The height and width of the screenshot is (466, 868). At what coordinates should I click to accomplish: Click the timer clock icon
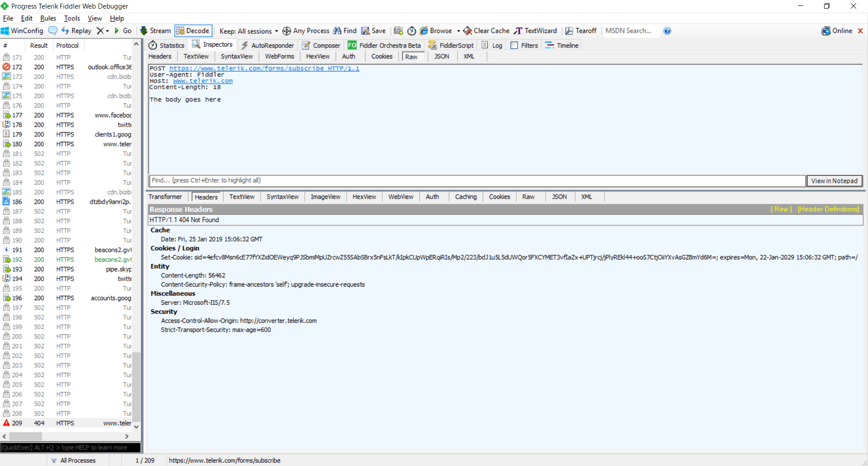[x=411, y=31]
